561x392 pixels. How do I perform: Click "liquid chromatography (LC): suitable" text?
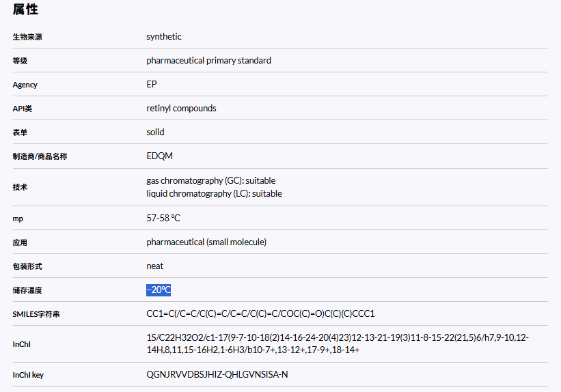coord(214,194)
